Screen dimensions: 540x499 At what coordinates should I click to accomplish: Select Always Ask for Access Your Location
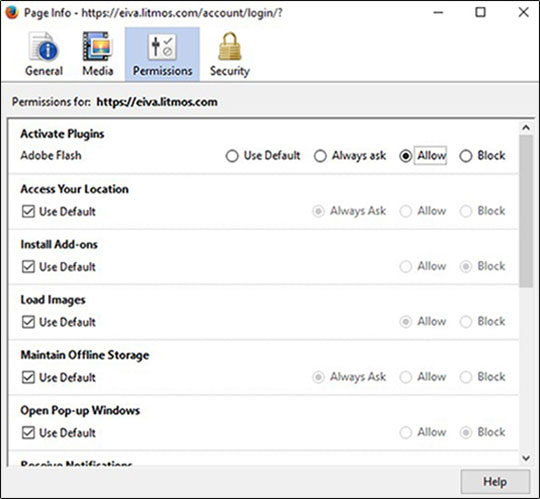point(318,211)
